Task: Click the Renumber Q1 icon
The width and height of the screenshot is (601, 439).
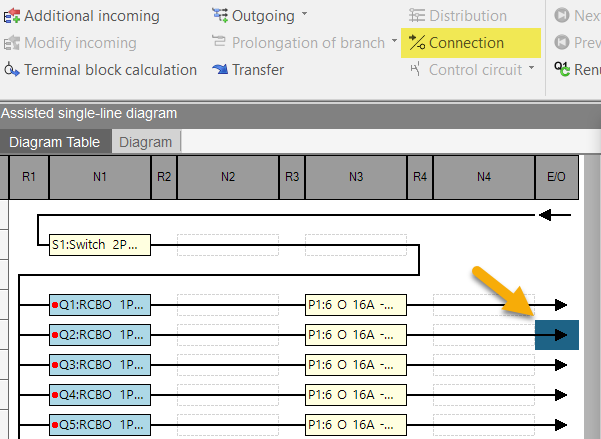Action: tap(562, 69)
